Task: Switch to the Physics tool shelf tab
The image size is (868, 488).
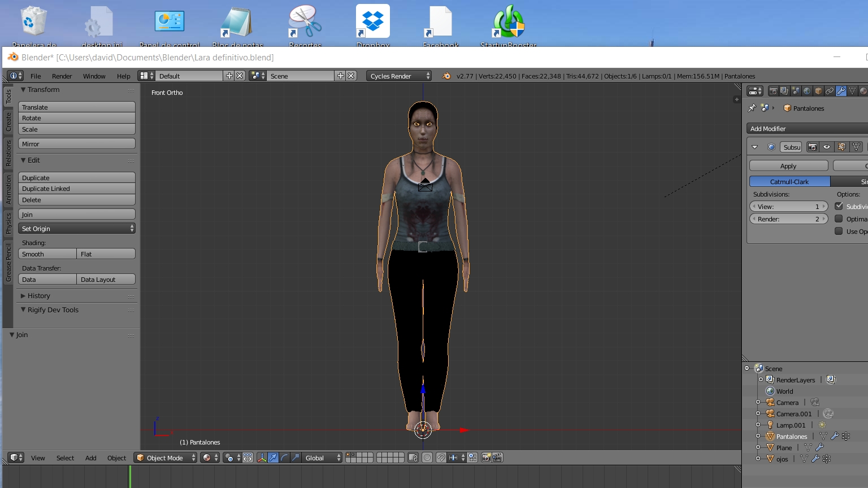Action: [8, 223]
